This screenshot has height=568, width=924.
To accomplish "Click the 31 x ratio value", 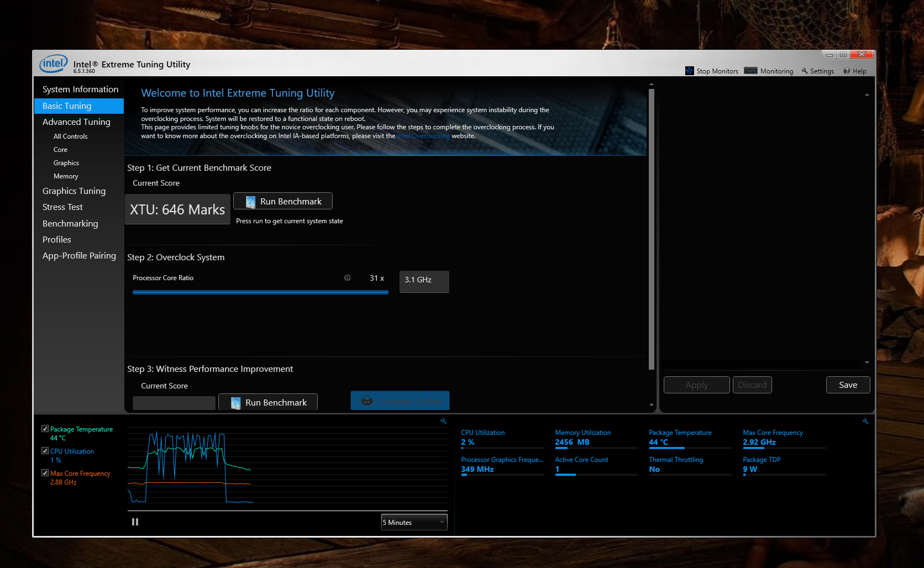I will pos(377,278).
